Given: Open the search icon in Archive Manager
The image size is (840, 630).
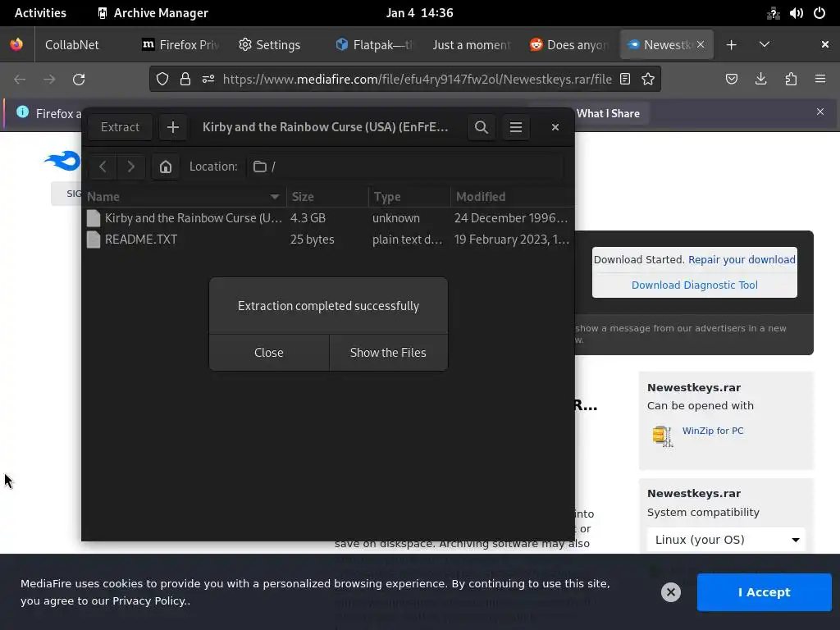Looking at the screenshot, I should [481, 127].
